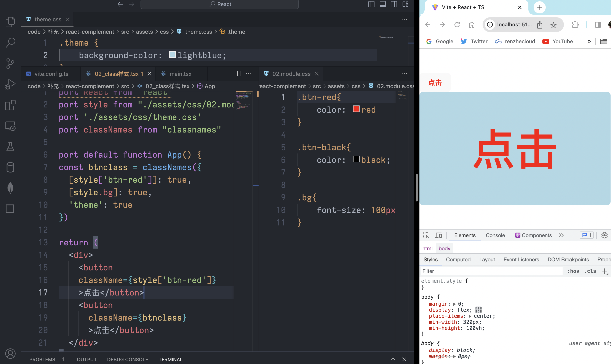Share the current Chrome page
Image resolution: width=611 pixels, height=364 pixels.
[540, 24]
